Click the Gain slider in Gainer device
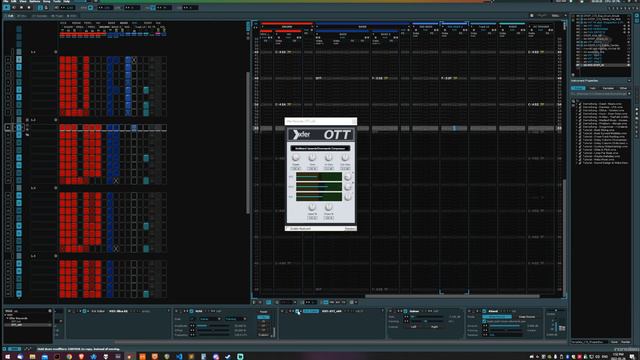This screenshot has width=640, height=360. click(x=428, y=317)
